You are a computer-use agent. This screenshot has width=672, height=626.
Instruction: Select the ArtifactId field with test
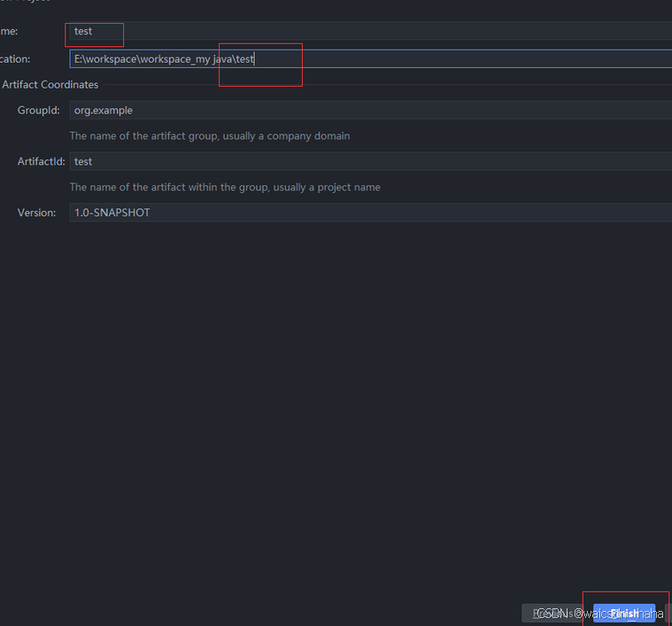(x=370, y=161)
